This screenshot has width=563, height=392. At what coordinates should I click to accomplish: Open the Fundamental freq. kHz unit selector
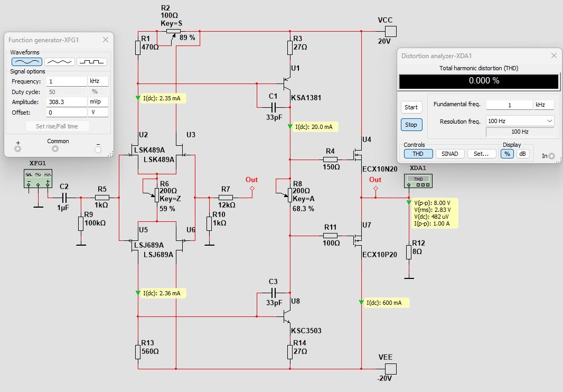tap(544, 105)
